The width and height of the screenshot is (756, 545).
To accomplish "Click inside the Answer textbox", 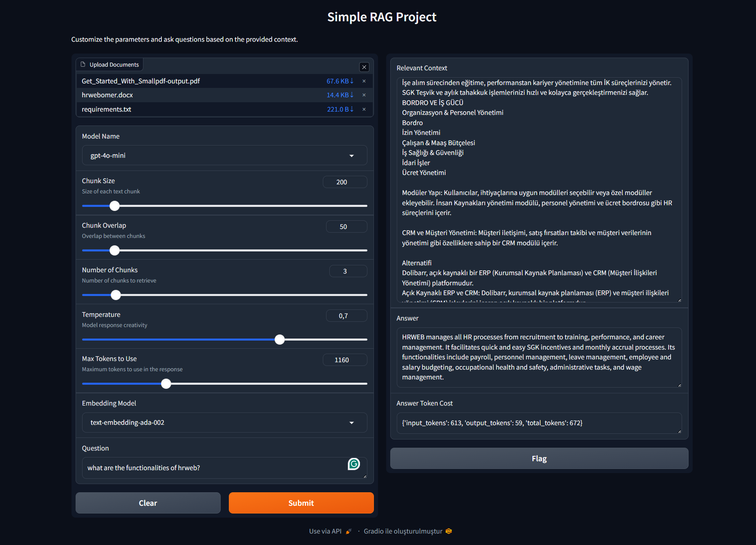I will 539,357.
